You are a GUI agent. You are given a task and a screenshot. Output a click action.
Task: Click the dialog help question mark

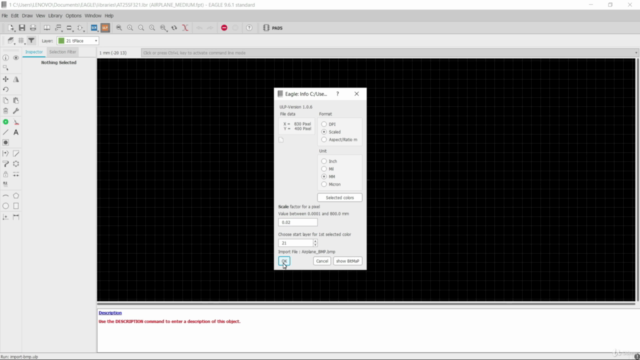point(338,94)
